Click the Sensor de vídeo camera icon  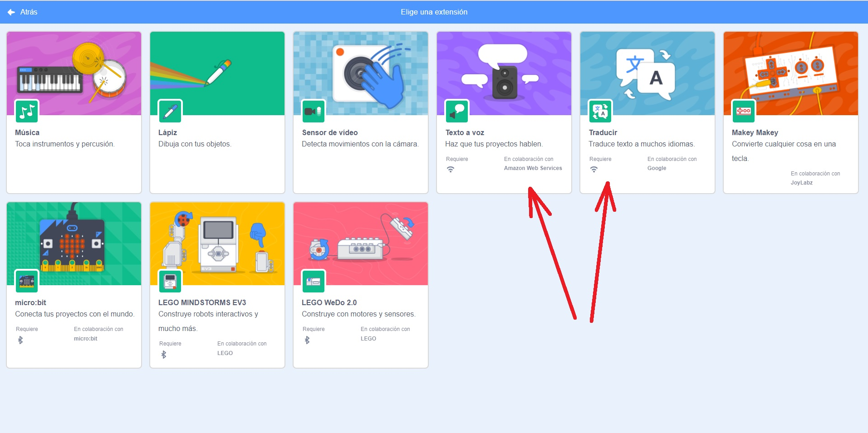[314, 111]
